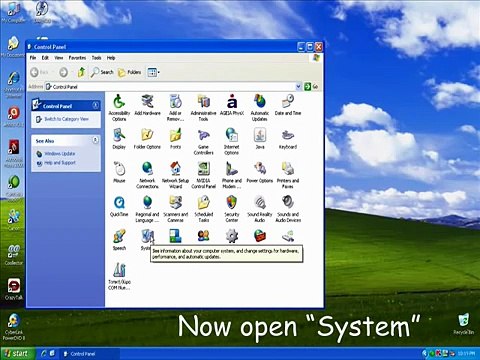Screen dimensions: 480x360
Task: Open the File menu
Action: click(x=33, y=58)
